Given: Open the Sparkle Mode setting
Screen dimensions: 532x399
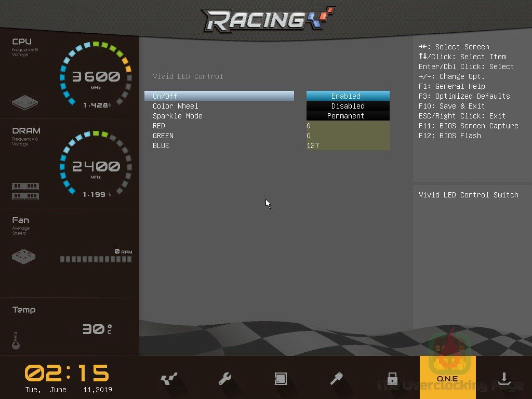Looking at the screenshot, I should [177, 116].
